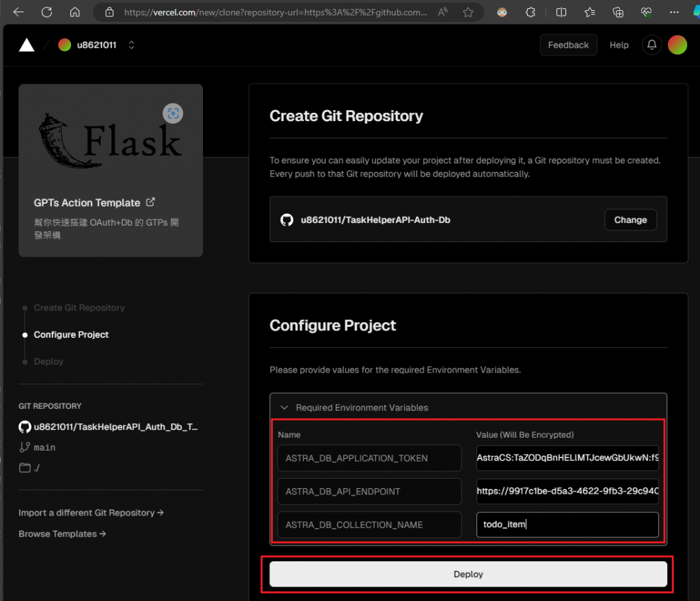Open the browser split screen icon
Image resolution: width=700 pixels, height=601 pixels.
click(x=561, y=12)
